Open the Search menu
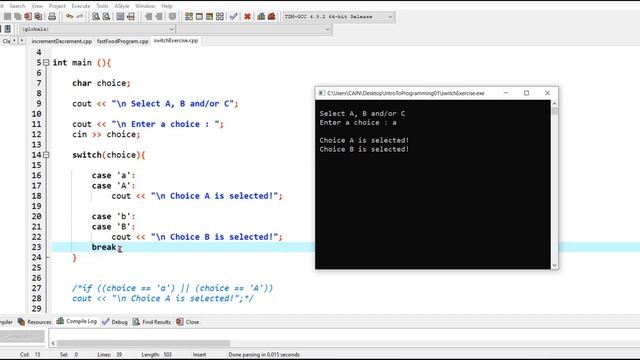This screenshot has height=360, width=640. [x=18, y=6]
